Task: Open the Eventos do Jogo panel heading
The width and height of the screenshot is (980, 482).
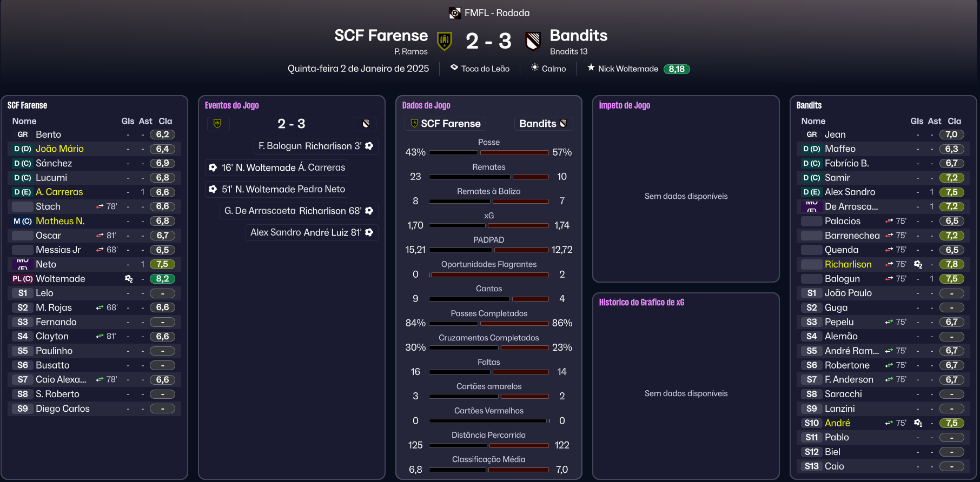Action: tap(231, 105)
